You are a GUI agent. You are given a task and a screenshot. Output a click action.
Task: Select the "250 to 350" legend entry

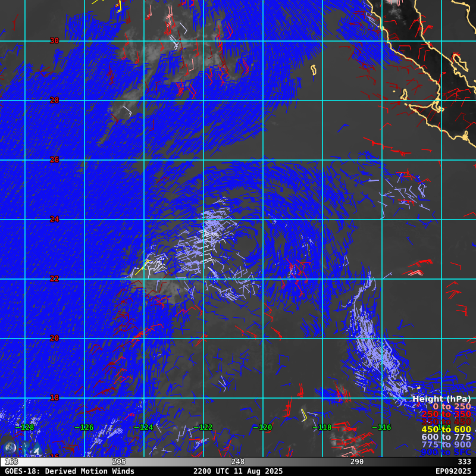446,414
